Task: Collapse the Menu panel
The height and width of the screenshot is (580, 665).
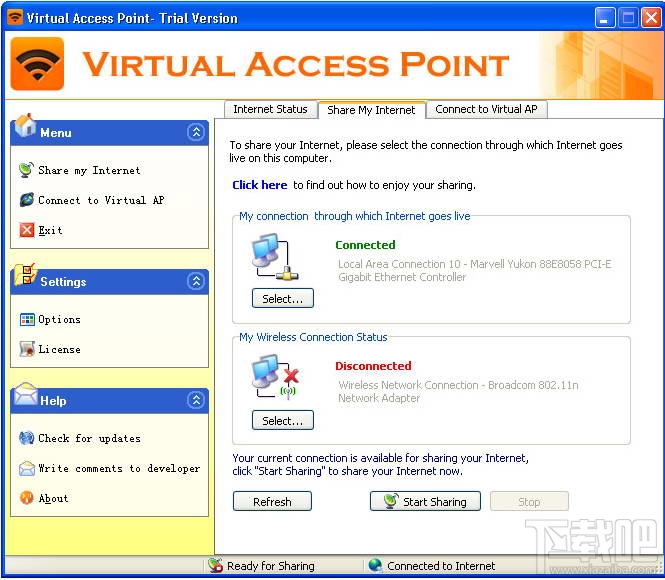Action: [196, 132]
